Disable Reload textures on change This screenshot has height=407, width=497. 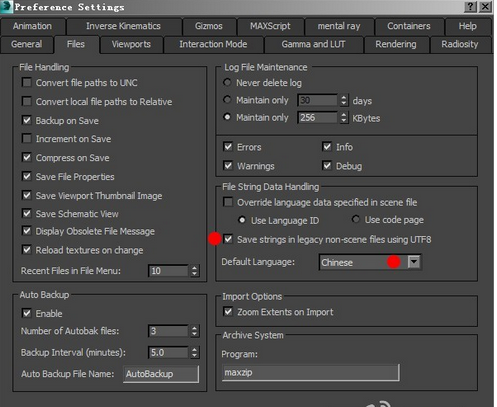coord(27,250)
